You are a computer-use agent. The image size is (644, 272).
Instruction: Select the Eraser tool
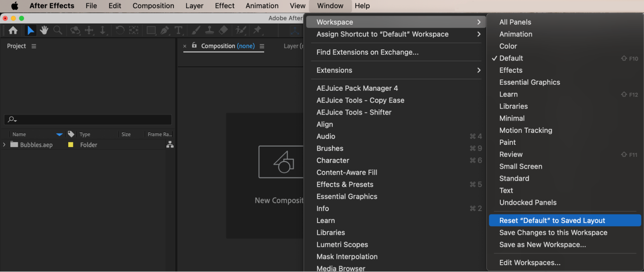tap(223, 30)
